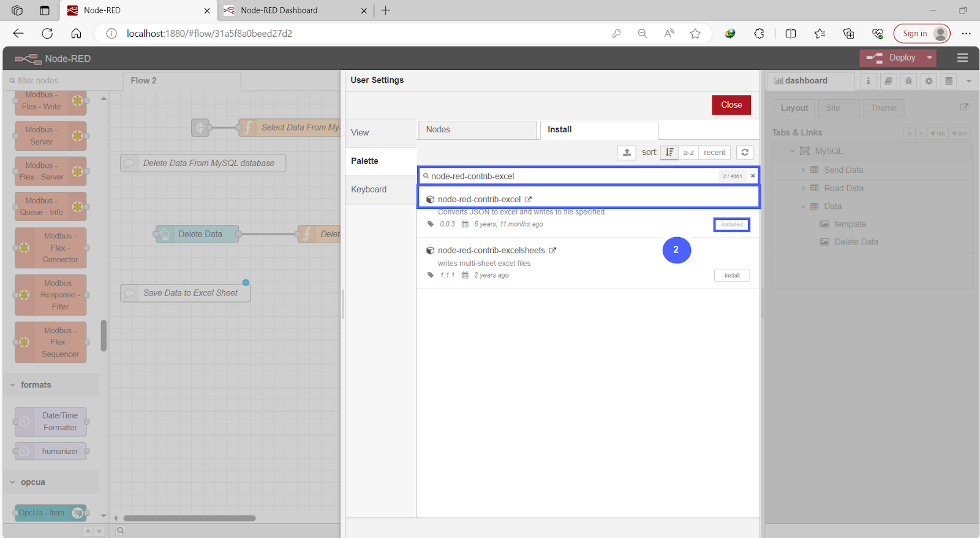The width and height of the screenshot is (980, 538).
Task: Open the sidebar tabs dropdown arrow
Action: point(968,81)
